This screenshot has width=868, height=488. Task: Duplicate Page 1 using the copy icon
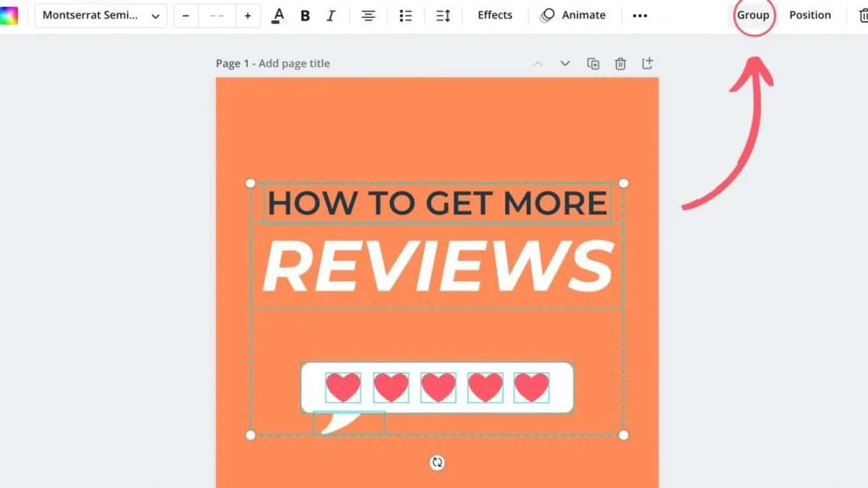click(593, 63)
